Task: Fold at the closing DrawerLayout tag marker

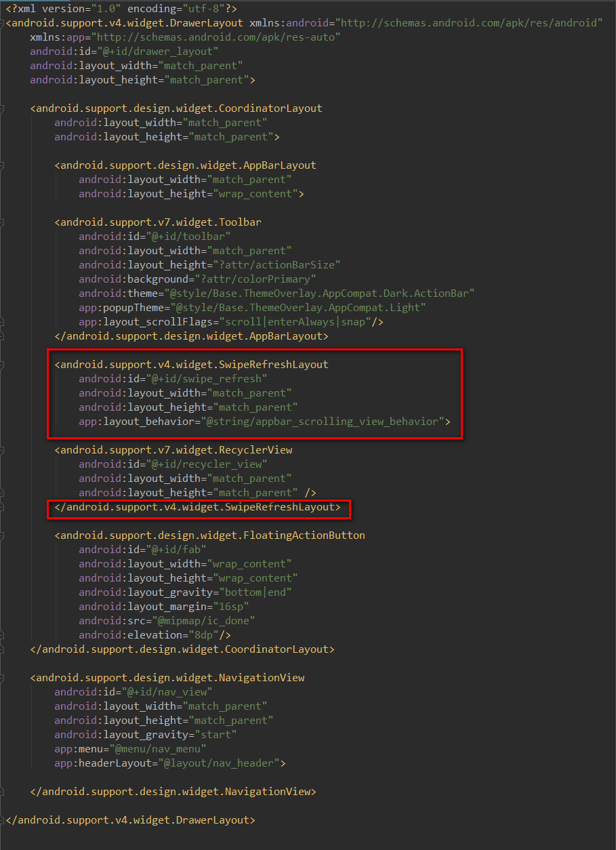Action: click(2, 820)
